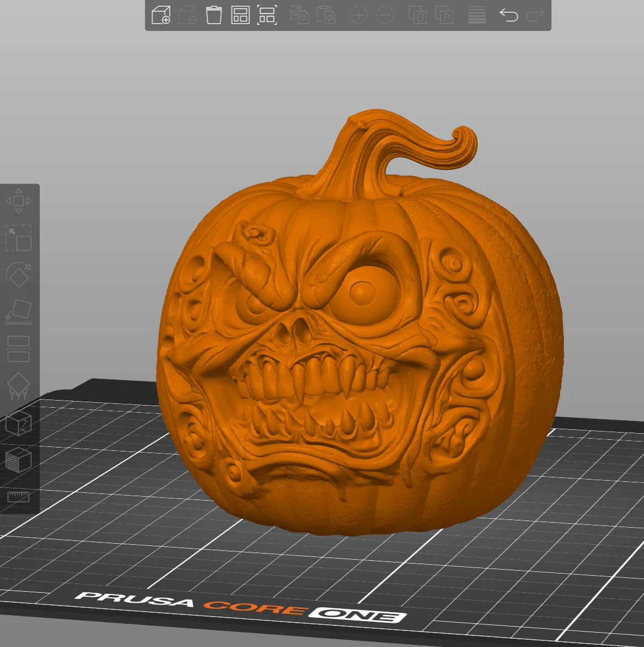Image resolution: width=644 pixels, height=647 pixels.
Task: Select the Scale gizmo tool
Action: pos(19,238)
